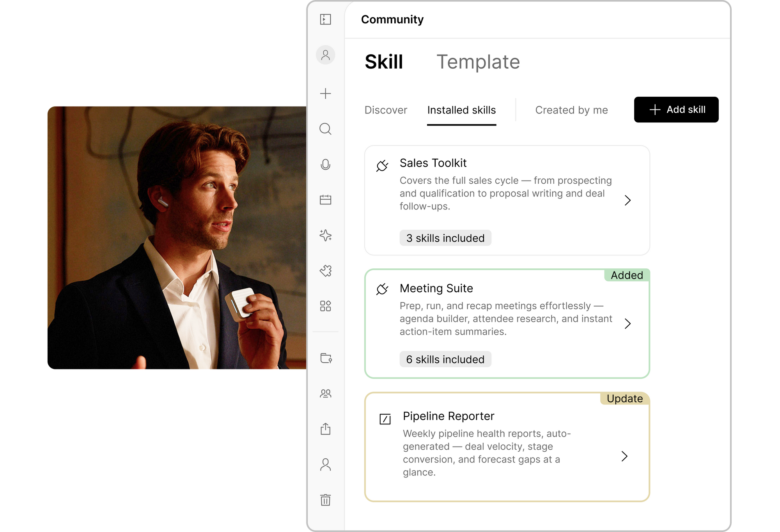
Task: Switch to the Discover tab
Action: (x=386, y=110)
